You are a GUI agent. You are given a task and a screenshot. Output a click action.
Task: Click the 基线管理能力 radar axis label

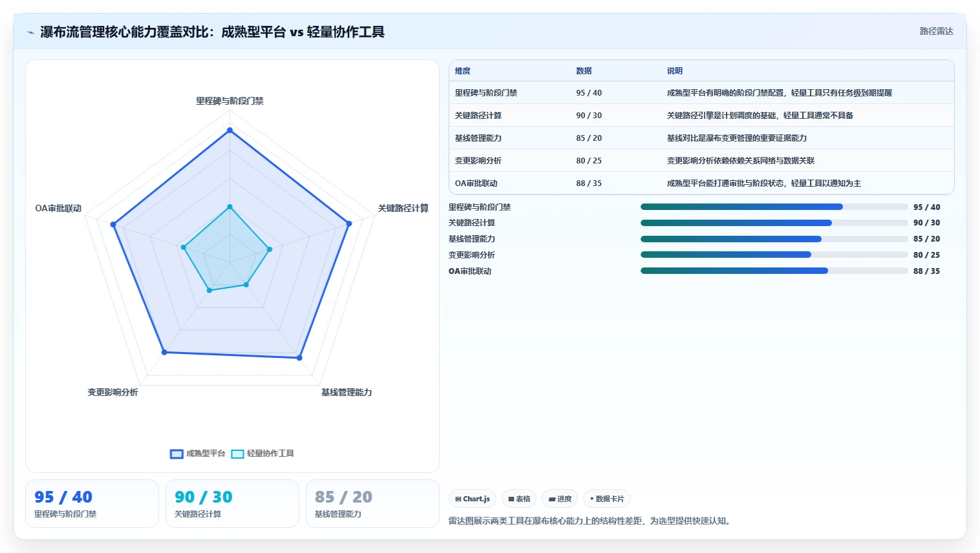tap(346, 392)
